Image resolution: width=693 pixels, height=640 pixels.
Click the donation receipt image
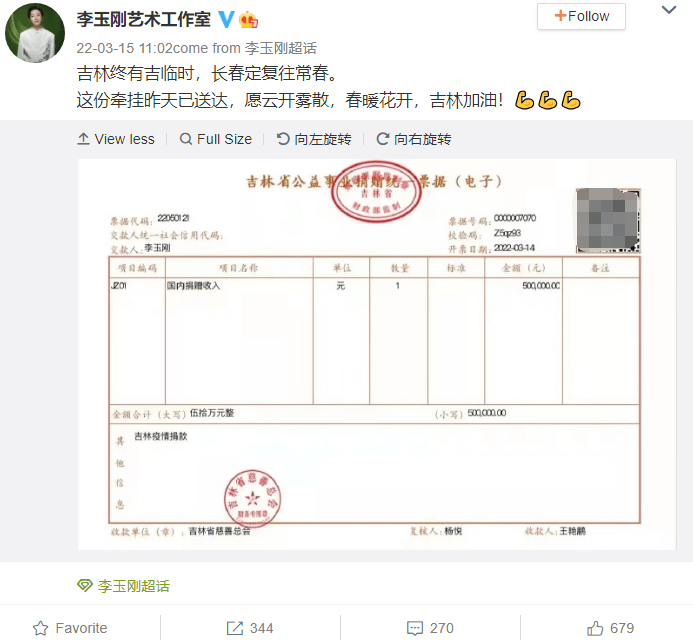click(377, 354)
